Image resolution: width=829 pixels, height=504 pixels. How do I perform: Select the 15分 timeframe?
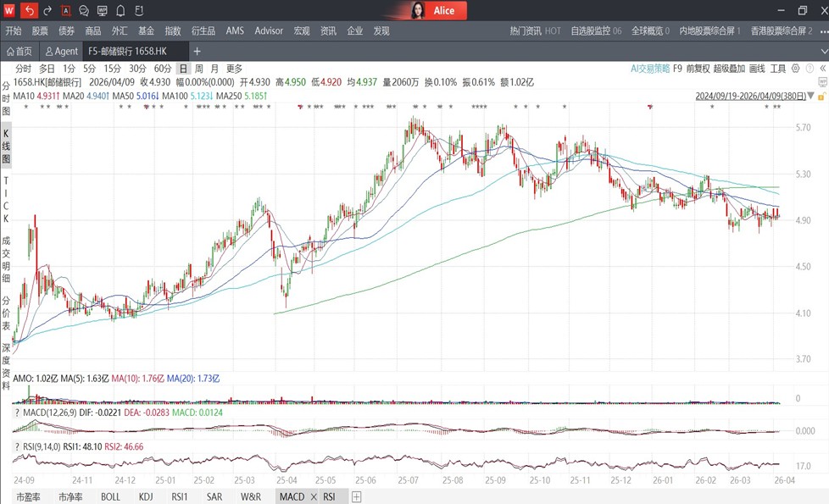point(112,69)
